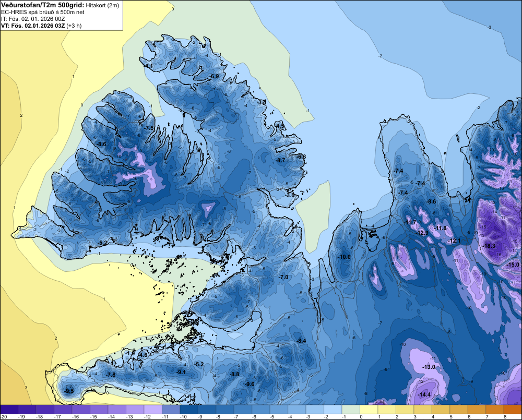Click the -6.3 temperature value

click(x=301, y=157)
